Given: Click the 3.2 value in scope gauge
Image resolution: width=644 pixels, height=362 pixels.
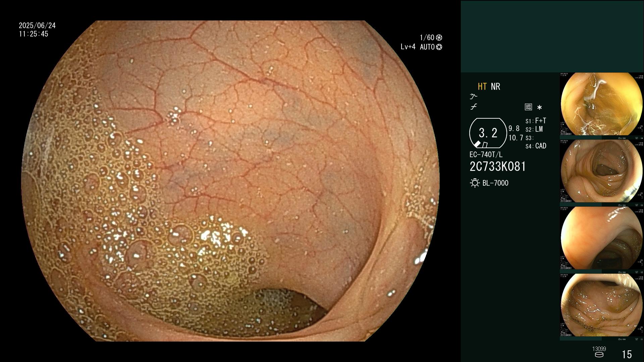Looking at the screenshot, I should pos(488,133).
